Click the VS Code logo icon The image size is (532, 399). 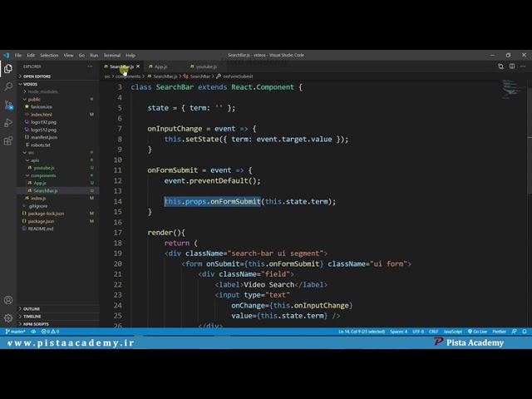pyautogui.click(x=6, y=55)
